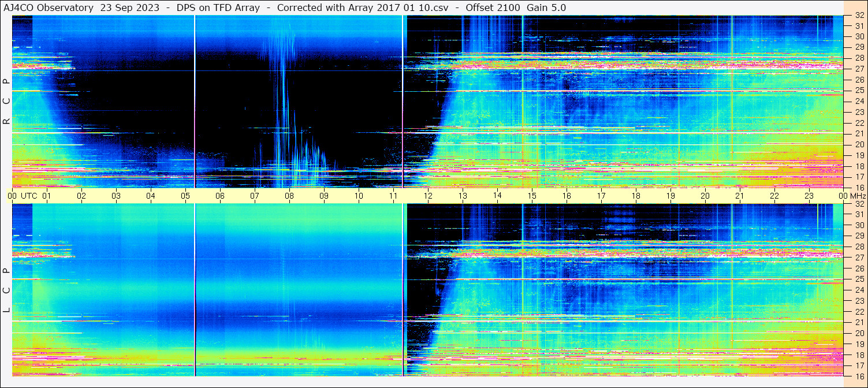Select 28 MHz label on upper frequency scale
The image size is (868, 388).
[858, 58]
